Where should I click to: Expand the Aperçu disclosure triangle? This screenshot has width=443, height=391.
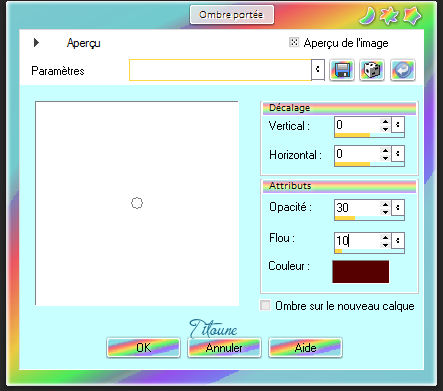[36, 42]
